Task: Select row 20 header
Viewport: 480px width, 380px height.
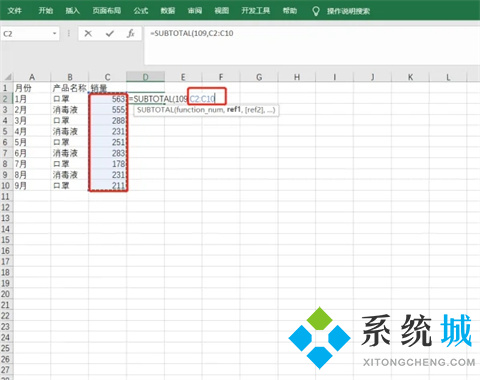Action: click(x=6, y=294)
